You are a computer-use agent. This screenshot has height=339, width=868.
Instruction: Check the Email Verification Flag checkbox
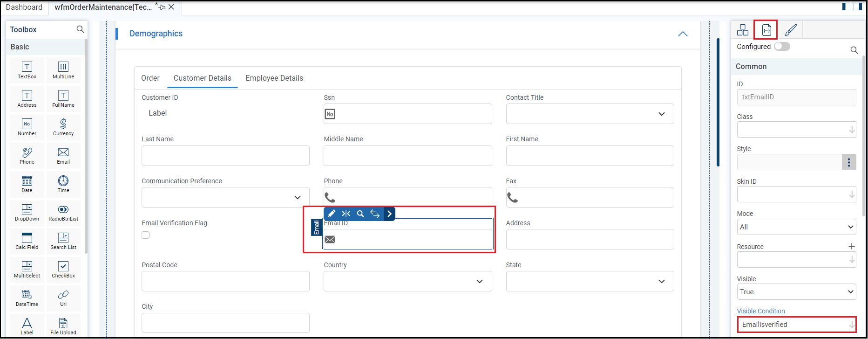tap(146, 235)
